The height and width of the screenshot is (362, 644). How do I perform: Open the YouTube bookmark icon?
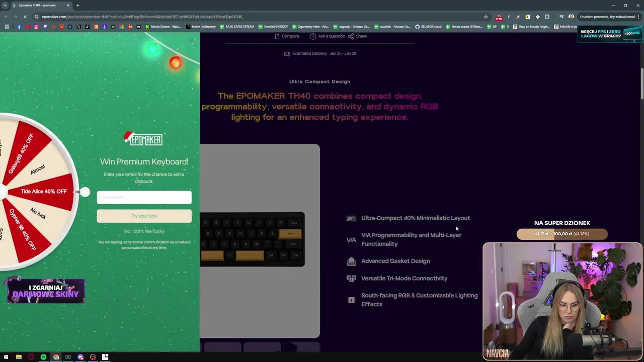click(x=28, y=27)
